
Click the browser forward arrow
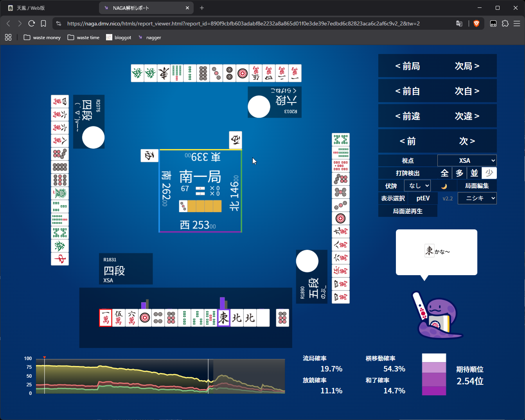click(20, 23)
